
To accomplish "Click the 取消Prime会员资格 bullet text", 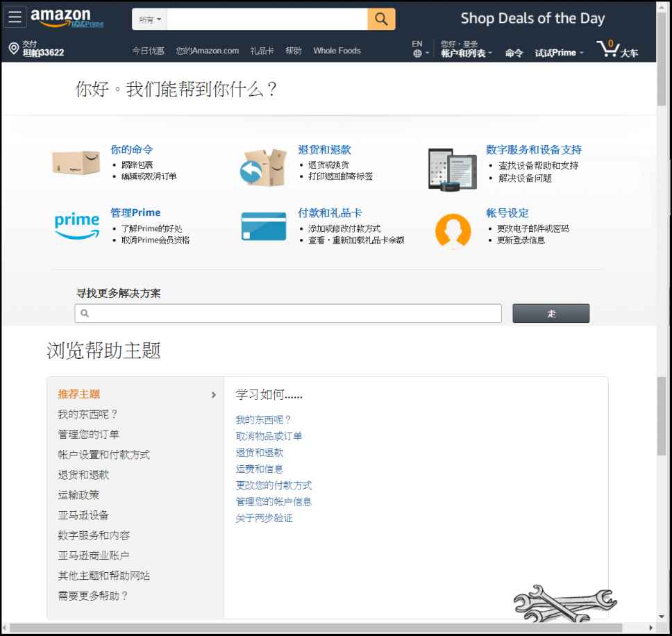I will tap(156, 240).
